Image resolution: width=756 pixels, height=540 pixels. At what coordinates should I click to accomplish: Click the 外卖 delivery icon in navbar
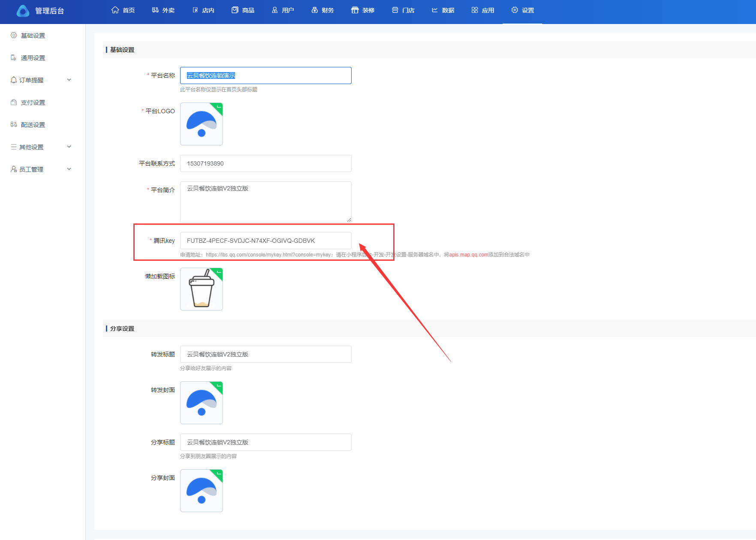(x=155, y=10)
